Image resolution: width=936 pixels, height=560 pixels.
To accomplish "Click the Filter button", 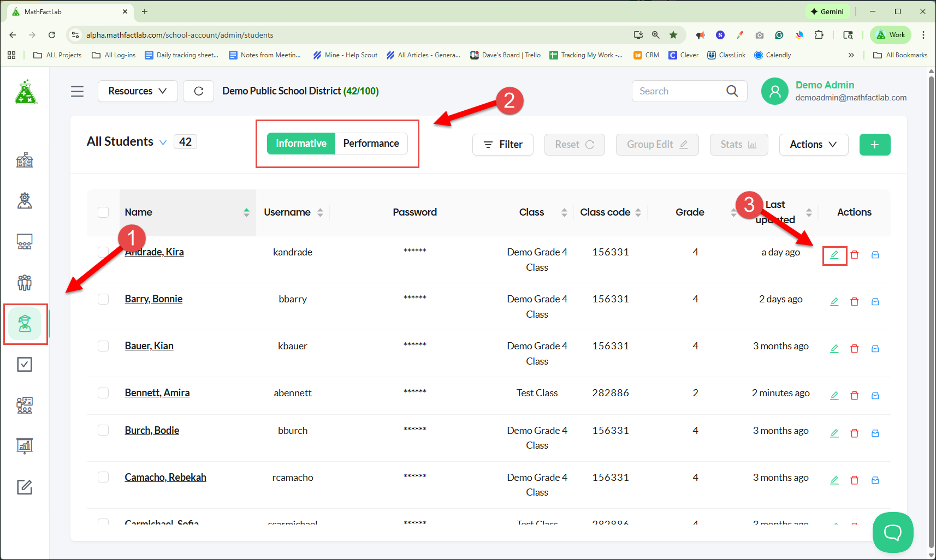I will click(x=503, y=145).
